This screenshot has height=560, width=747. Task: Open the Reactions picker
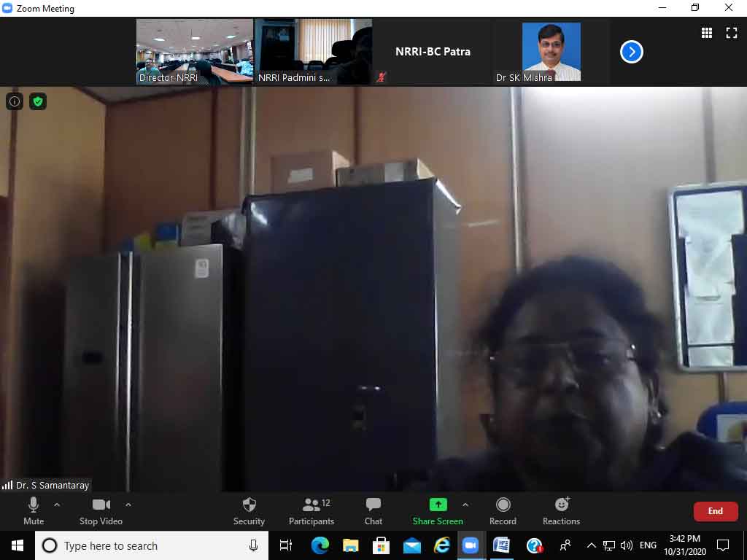561,511
